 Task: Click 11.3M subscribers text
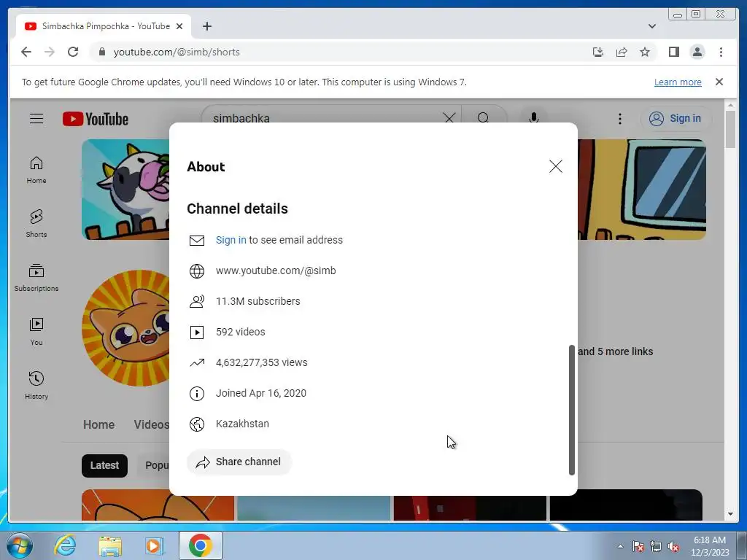click(258, 301)
